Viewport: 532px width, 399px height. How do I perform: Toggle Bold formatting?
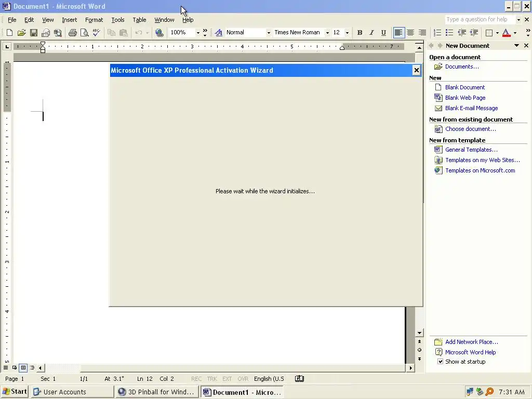pyautogui.click(x=360, y=33)
